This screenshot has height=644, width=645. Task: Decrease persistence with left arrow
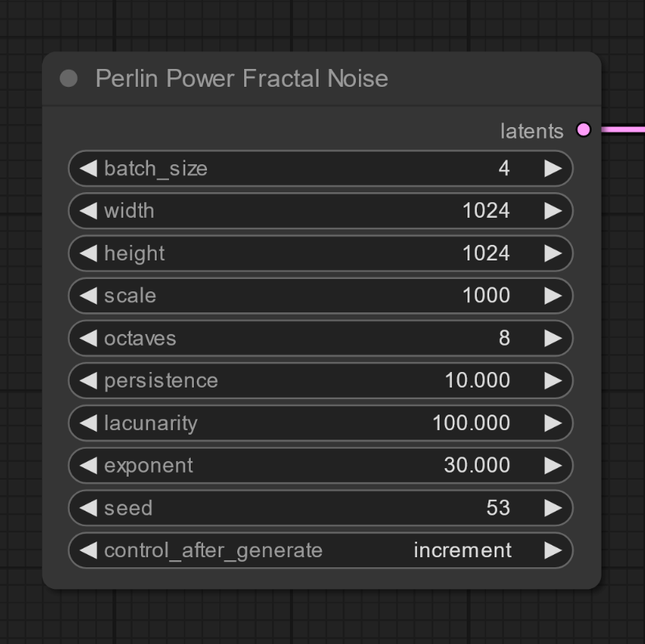pyautogui.click(x=88, y=381)
